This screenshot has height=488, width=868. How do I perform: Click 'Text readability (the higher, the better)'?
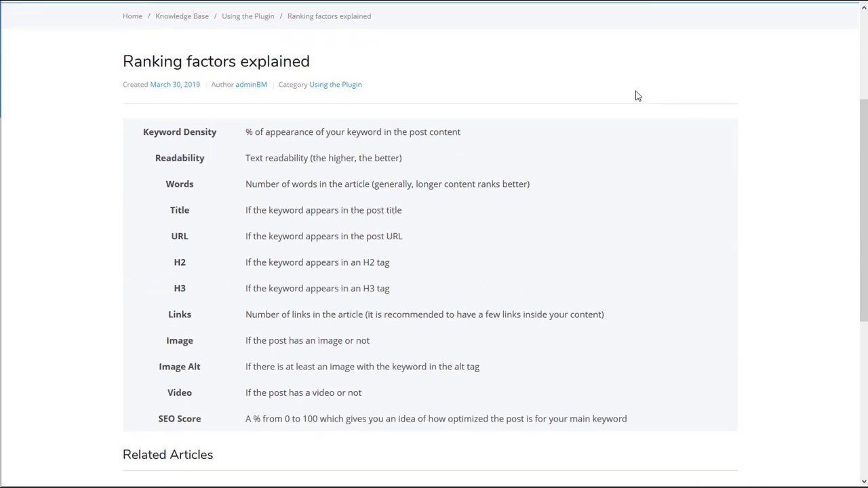[x=323, y=158]
